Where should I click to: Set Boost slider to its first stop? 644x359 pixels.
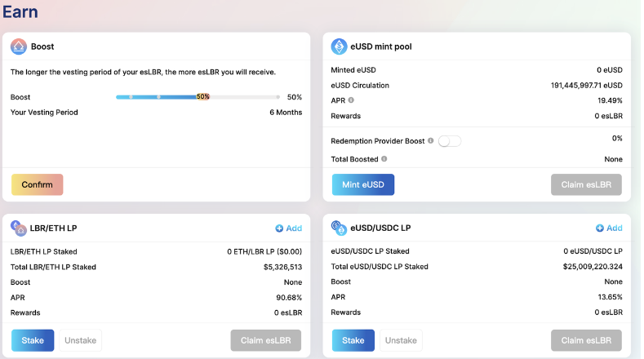click(x=131, y=97)
